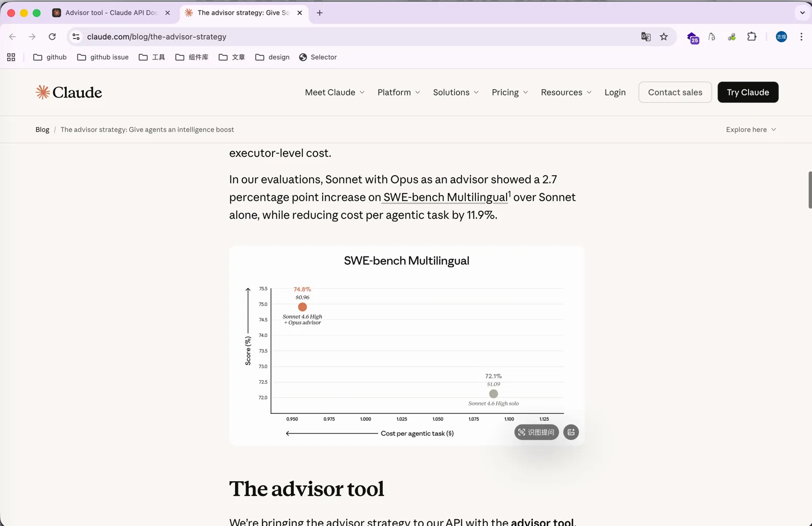
Task: Go forward to the next page
Action: (32, 37)
